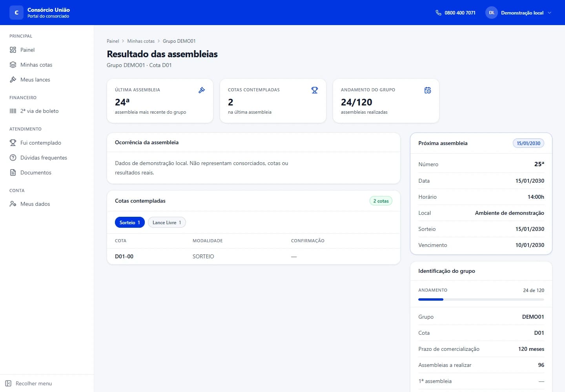Expand the Demonstração local account dropdown chevron
565x392 pixels.
(x=549, y=13)
